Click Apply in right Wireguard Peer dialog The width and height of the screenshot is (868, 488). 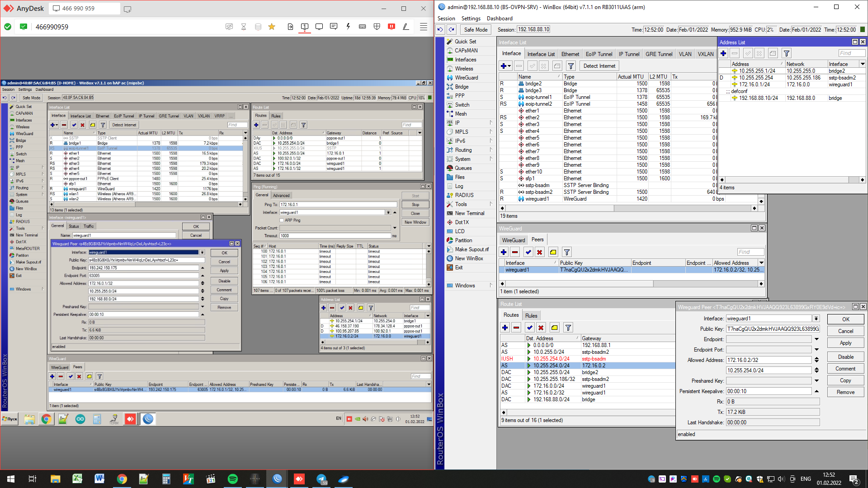coord(845,343)
